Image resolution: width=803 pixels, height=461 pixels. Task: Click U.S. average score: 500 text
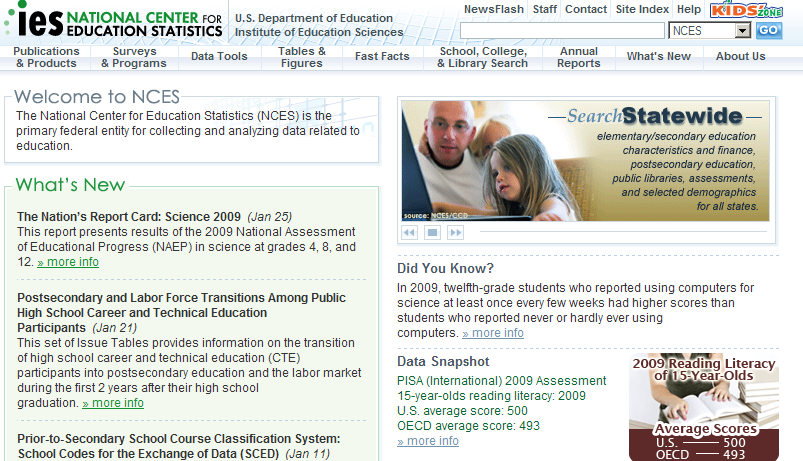pos(462,411)
